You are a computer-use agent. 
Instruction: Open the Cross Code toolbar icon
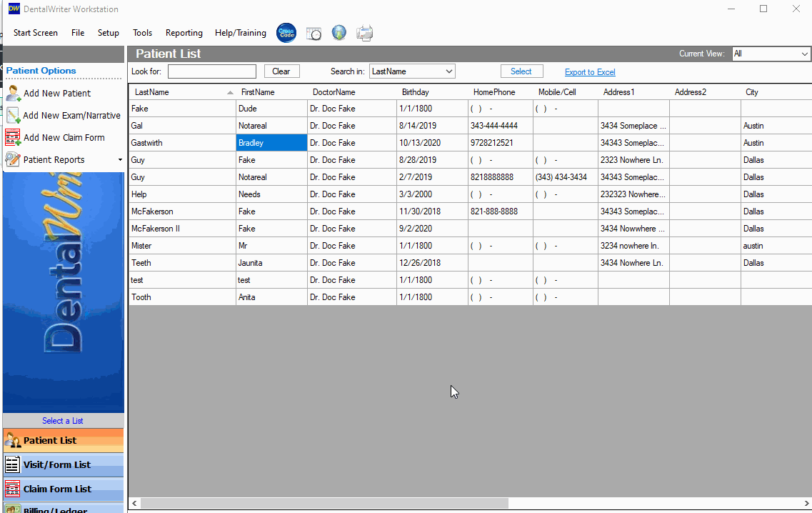(286, 33)
